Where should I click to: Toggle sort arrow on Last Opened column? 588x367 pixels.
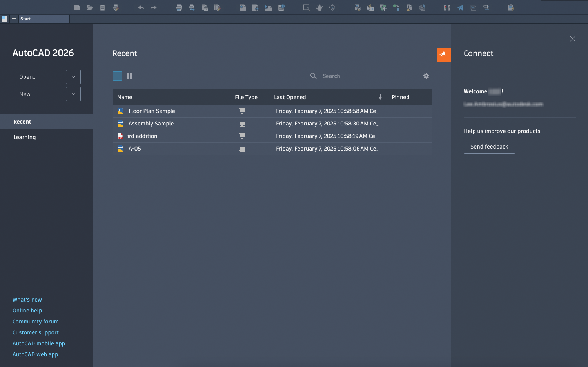point(380,97)
